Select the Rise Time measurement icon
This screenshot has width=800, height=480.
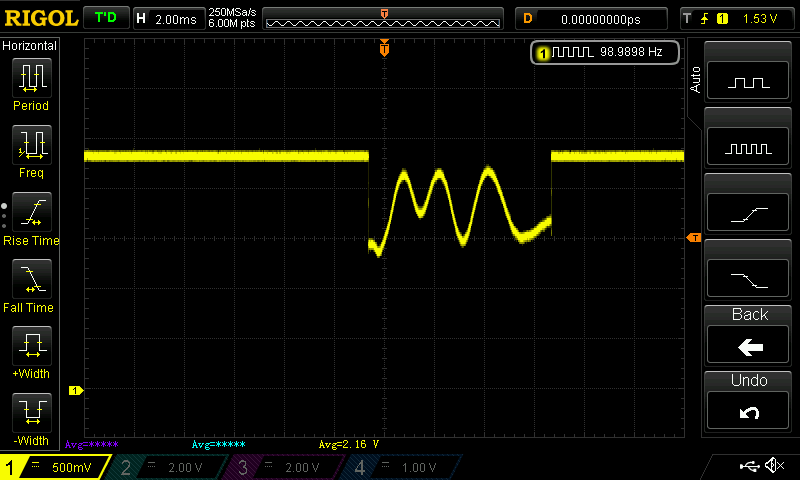tap(32, 212)
